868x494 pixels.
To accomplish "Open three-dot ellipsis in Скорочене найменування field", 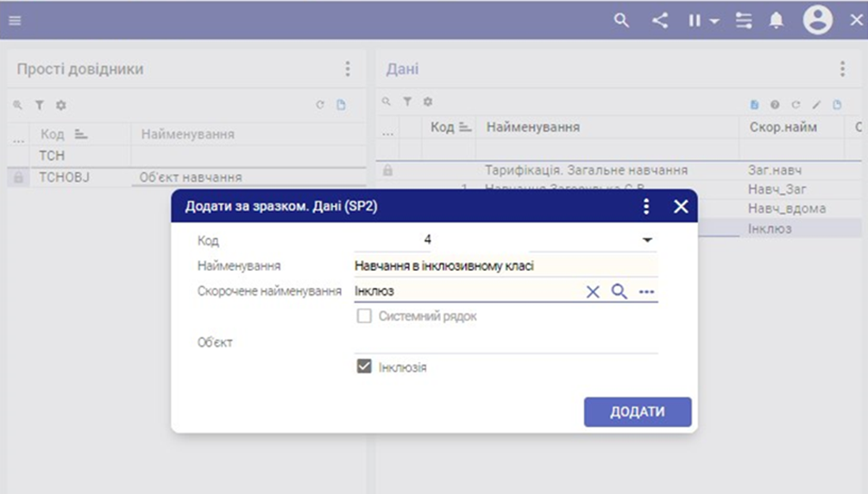I will pos(647,292).
